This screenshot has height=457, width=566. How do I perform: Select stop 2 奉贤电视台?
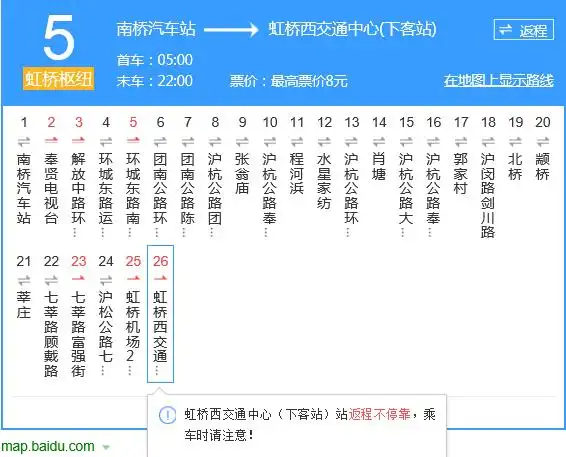click(x=51, y=188)
